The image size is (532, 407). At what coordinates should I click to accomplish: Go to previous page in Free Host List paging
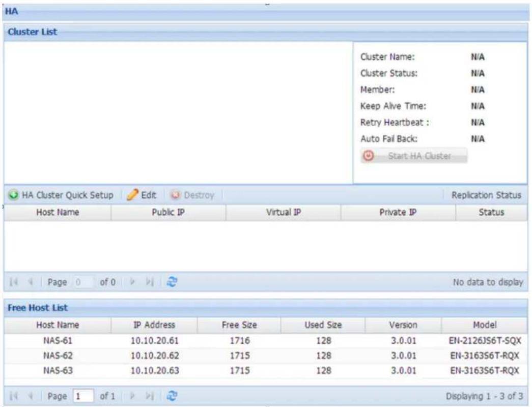31,396
